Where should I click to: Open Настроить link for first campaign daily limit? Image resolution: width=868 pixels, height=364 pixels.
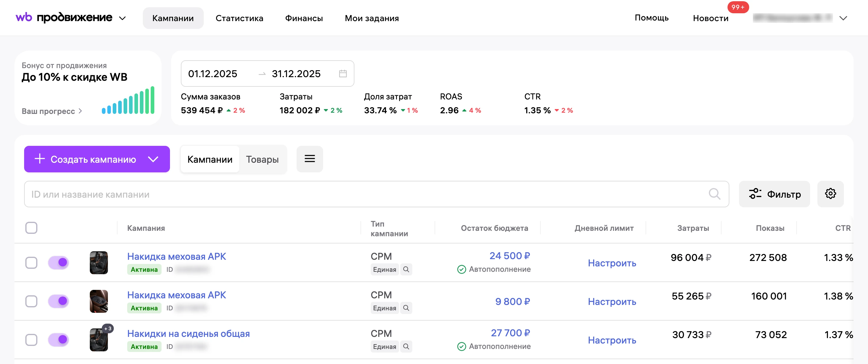pos(612,263)
